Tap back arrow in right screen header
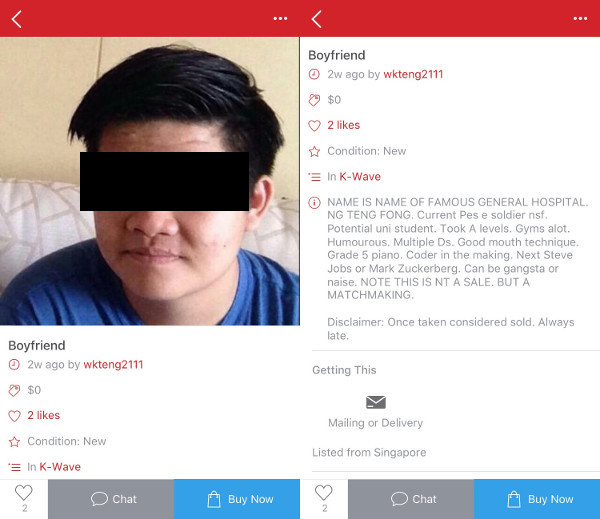The height and width of the screenshot is (519, 600). pos(316,19)
